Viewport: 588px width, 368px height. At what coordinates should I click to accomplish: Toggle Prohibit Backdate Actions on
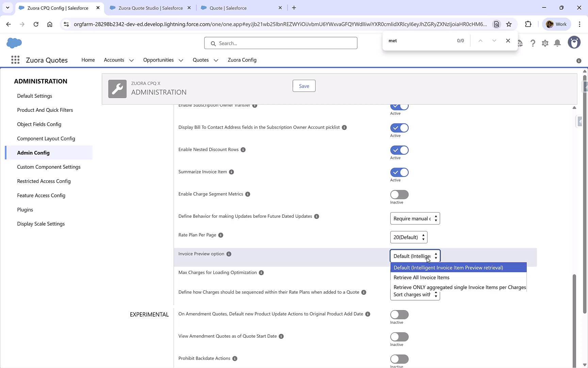coord(399,359)
